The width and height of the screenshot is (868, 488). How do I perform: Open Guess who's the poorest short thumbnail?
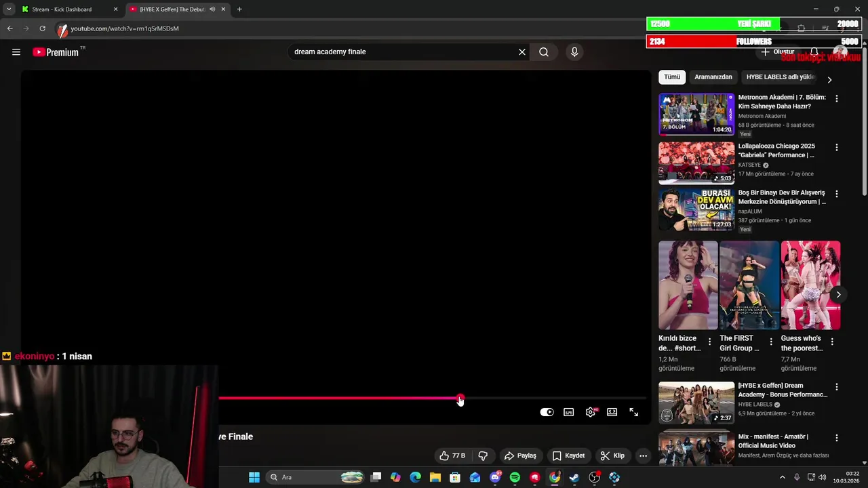tap(810, 285)
